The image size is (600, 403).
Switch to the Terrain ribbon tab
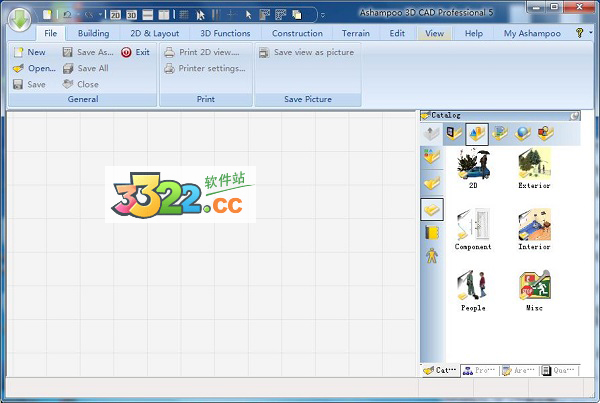coord(355,33)
